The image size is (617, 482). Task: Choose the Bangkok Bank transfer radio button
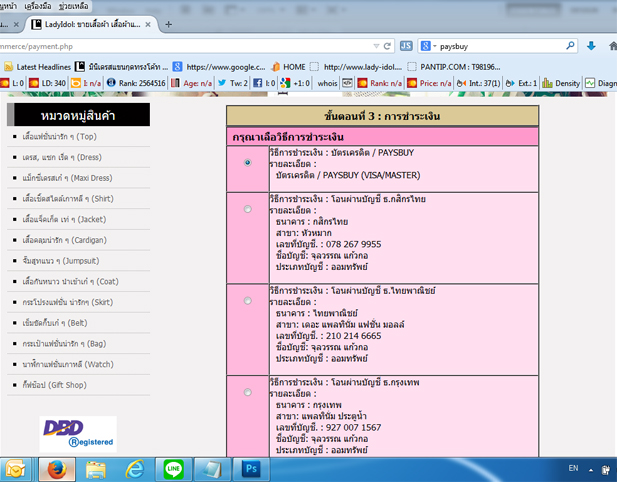tap(248, 392)
